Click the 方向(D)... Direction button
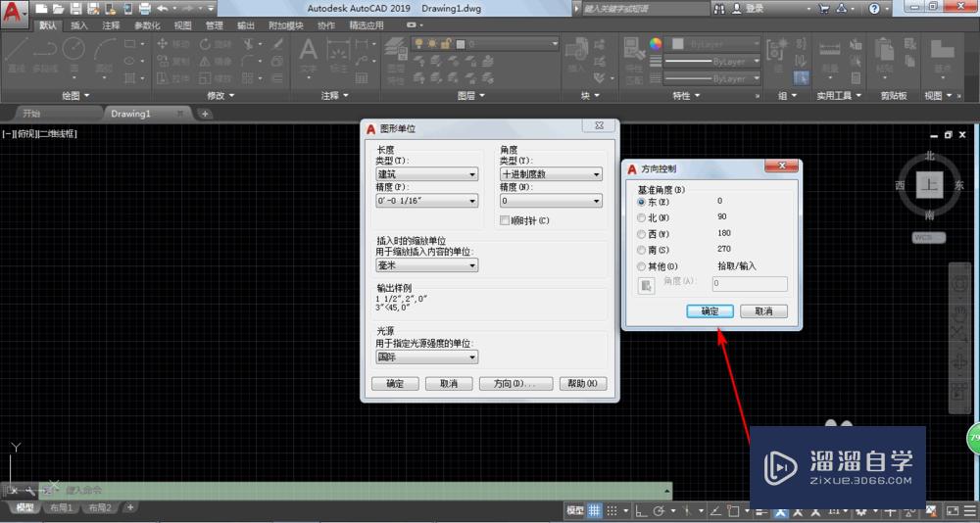This screenshot has height=523, width=980. pos(515,384)
